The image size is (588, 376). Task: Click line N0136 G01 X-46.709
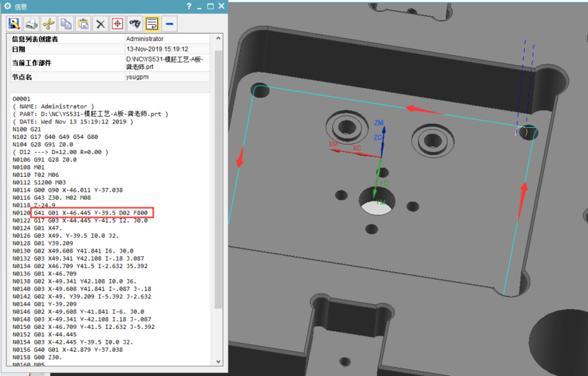[x=44, y=273]
